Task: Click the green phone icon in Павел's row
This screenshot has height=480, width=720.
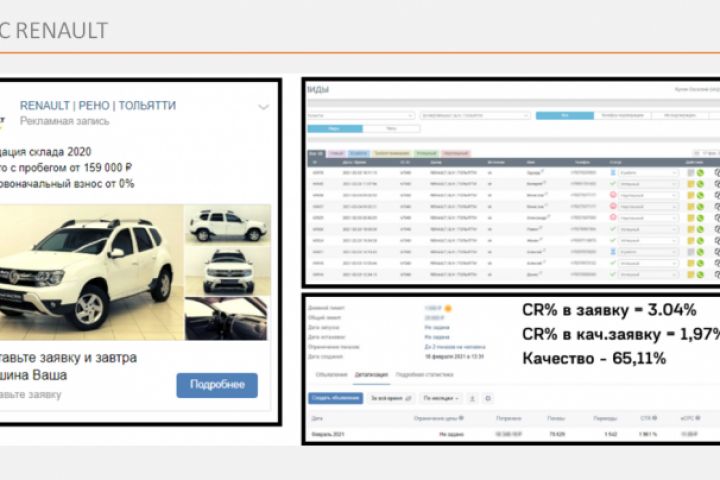Action: [700, 229]
